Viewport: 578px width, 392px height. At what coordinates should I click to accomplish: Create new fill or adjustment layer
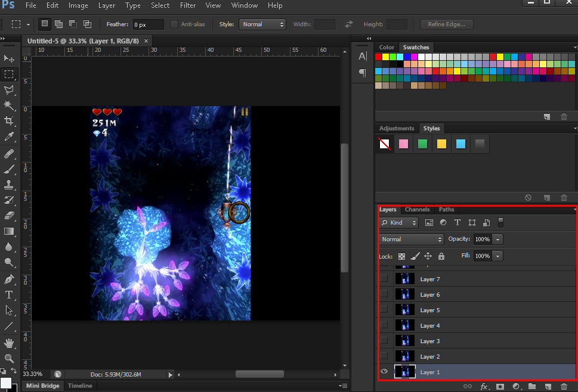517,386
